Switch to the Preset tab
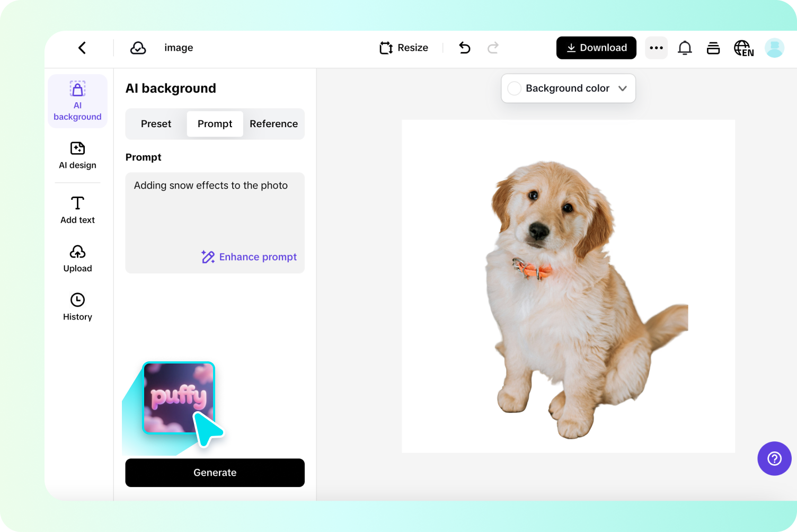The image size is (797, 532). tap(156, 123)
